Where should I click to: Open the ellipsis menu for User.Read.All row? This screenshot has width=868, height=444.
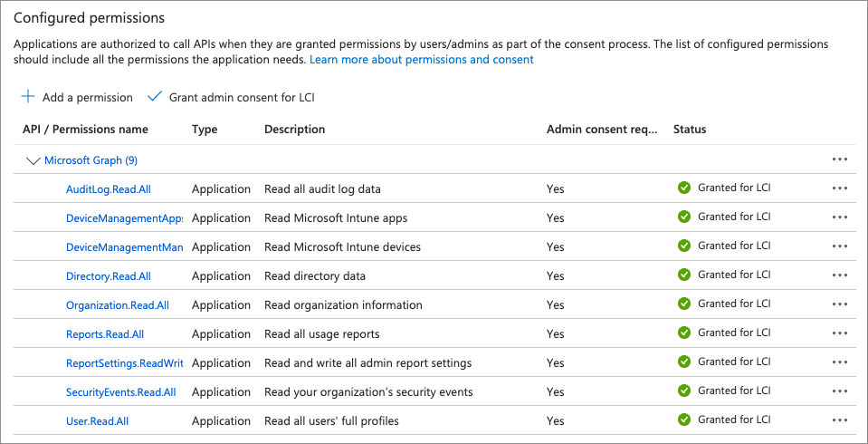click(x=840, y=420)
